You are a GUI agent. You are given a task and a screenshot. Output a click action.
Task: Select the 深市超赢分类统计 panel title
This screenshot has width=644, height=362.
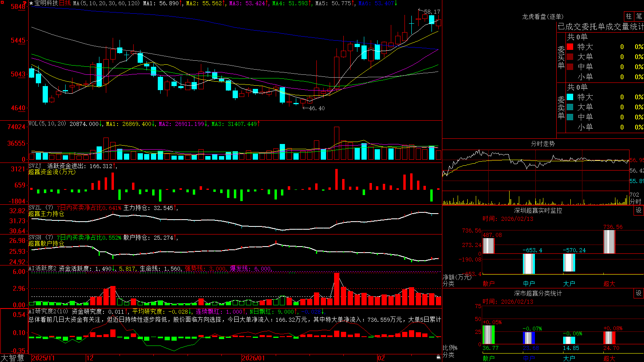[x=538, y=293]
